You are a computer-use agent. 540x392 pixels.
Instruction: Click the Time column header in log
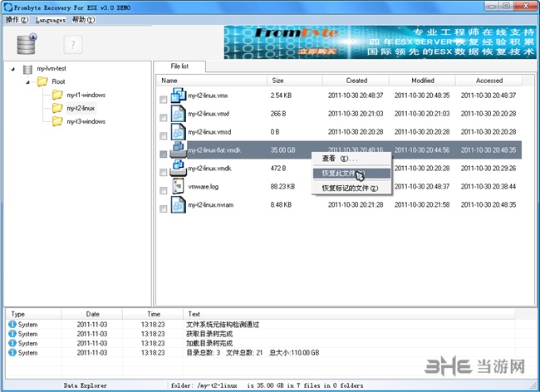pos(153,314)
